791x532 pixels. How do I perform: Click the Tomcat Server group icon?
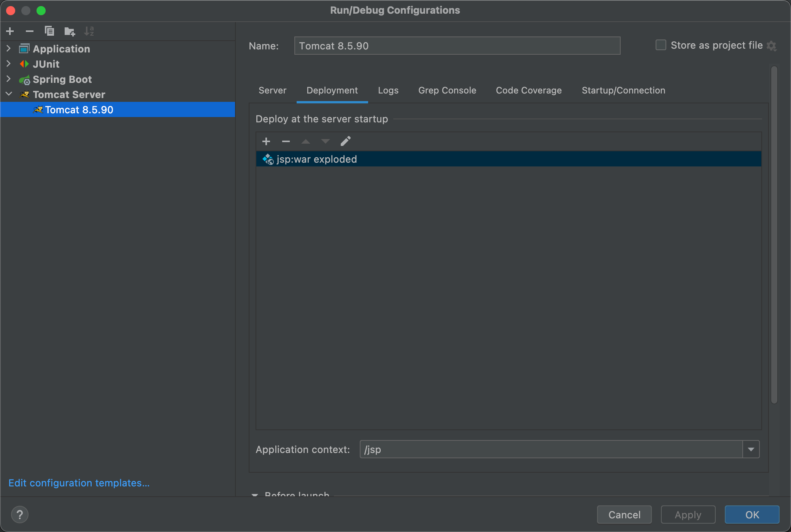pyautogui.click(x=24, y=94)
